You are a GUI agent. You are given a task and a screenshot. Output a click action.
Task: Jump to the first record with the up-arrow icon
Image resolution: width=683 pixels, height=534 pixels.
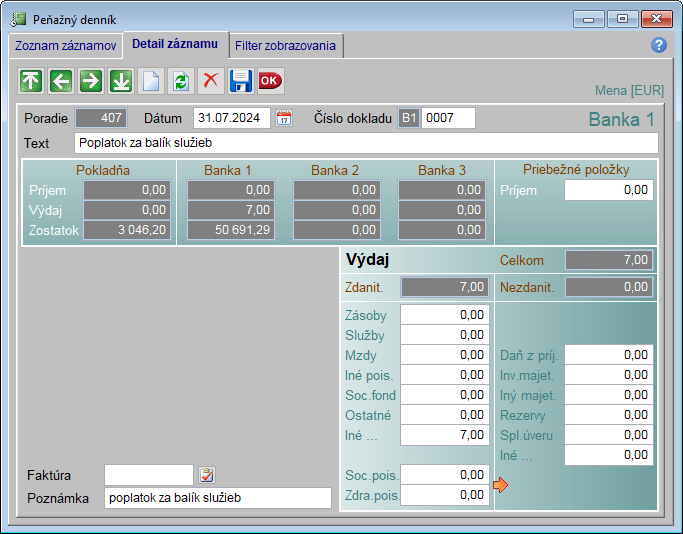(x=31, y=81)
